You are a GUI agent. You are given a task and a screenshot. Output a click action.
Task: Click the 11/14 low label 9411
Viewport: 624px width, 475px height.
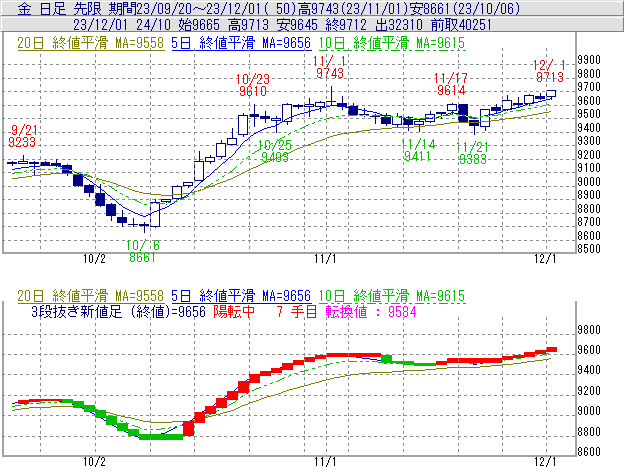[x=418, y=156]
